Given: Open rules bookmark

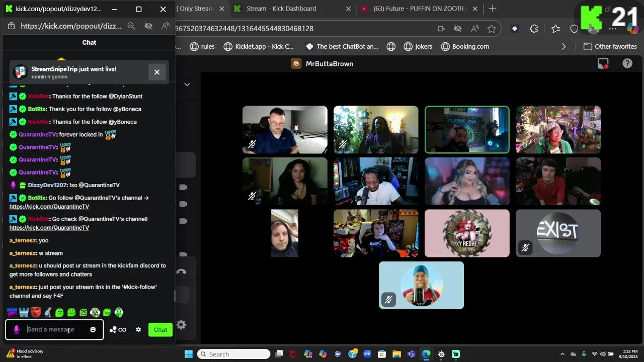Looking at the screenshot, I should pos(202,46).
